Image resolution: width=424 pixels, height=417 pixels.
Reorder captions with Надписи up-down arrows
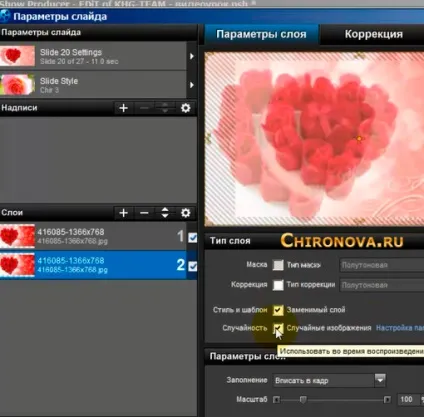tap(165, 108)
